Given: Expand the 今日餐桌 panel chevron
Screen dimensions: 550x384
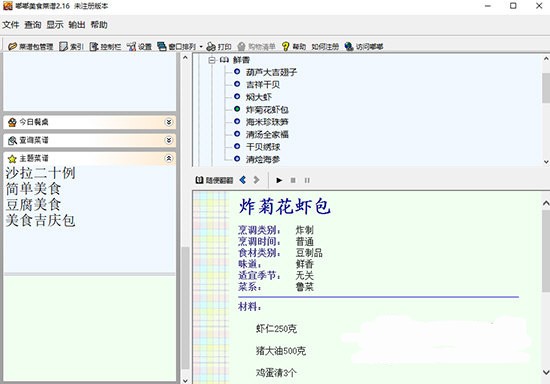Looking at the screenshot, I should pyautogui.click(x=169, y=122).
